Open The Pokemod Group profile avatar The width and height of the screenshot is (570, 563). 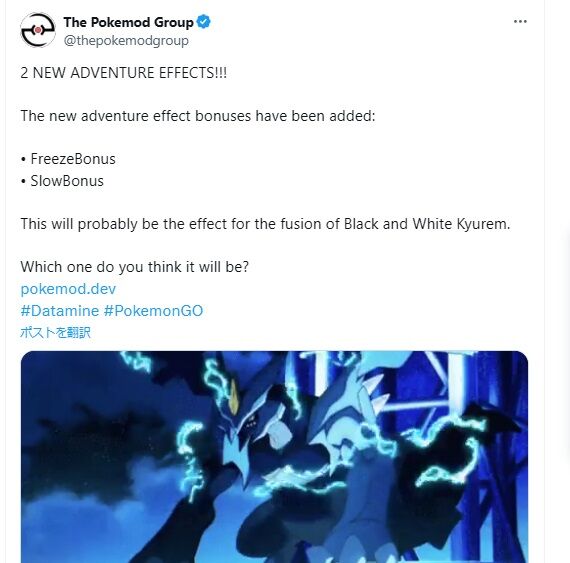click(x=38, y=30)
